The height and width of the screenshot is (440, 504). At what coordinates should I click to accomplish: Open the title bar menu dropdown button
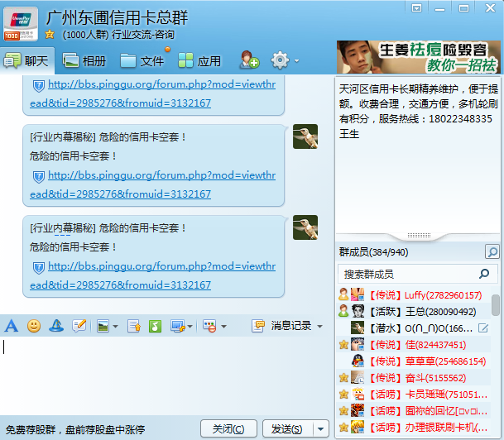click(416, 8)
